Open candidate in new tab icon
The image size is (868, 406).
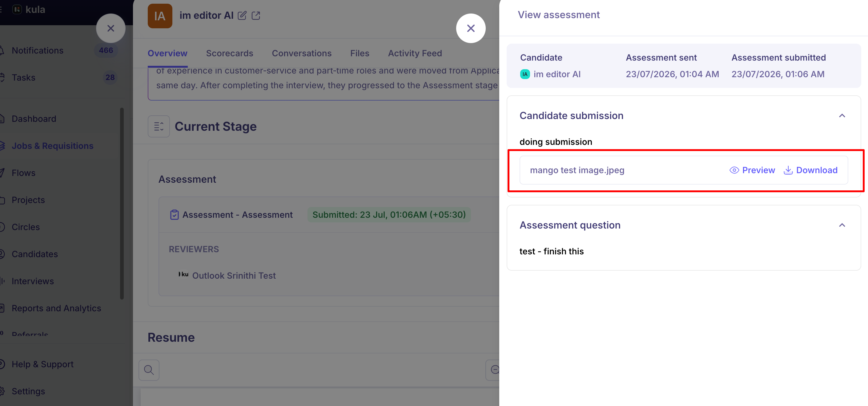256,15
